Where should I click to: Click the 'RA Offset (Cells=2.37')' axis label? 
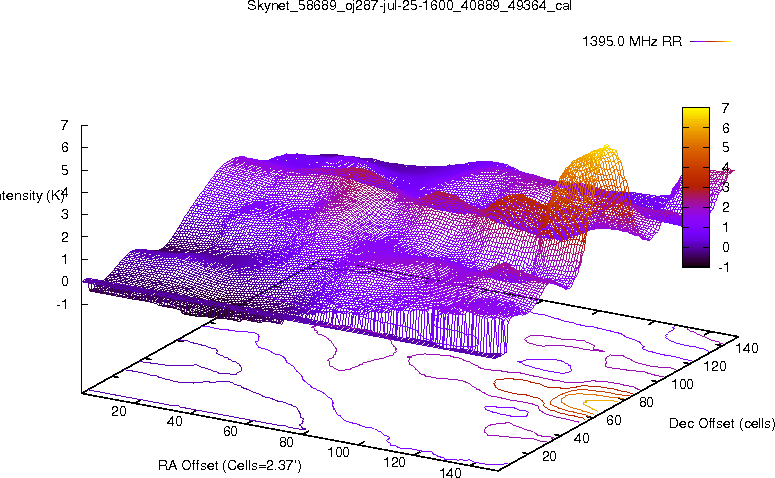tap(229, 465)
